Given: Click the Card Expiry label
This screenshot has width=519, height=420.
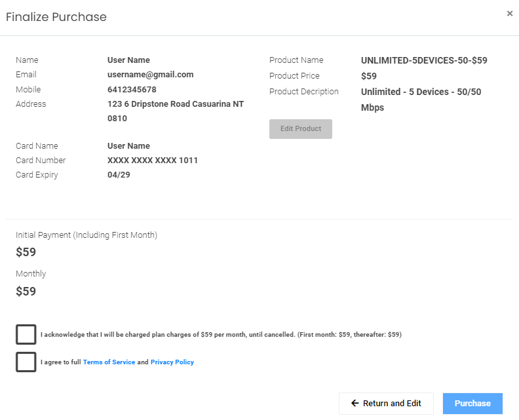Looking at the screenshot, I should coord(37,175).
